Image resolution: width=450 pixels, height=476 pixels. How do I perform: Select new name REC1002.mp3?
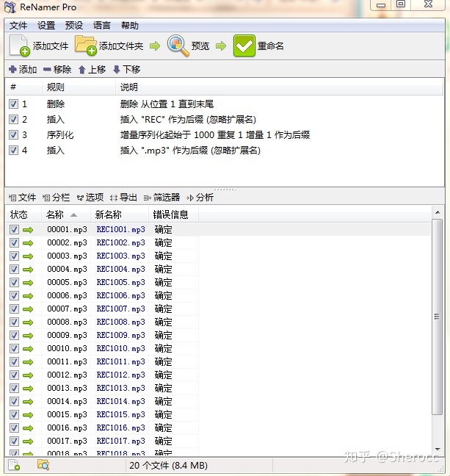[121, 243]
